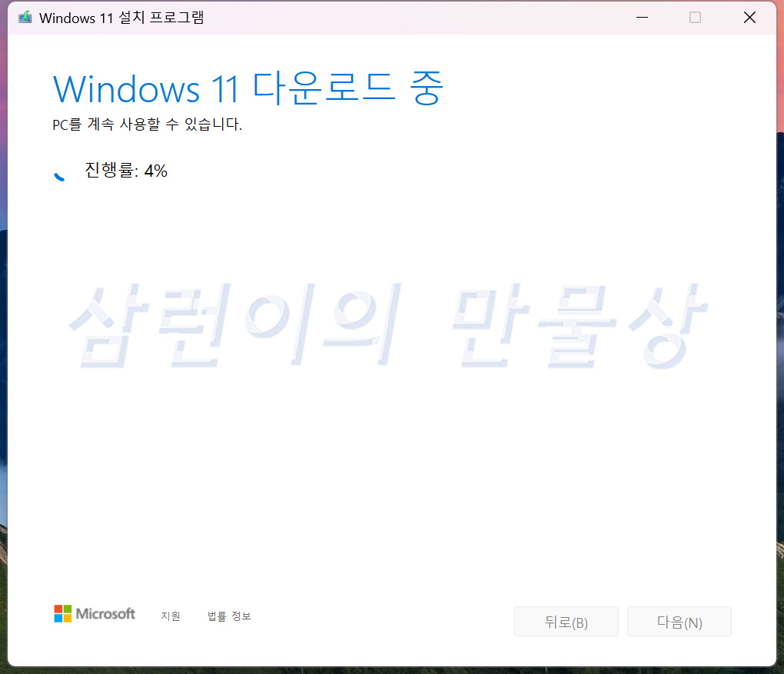Image resolution: width=784 pixels, height=674 pixels.
Task: Click the text PC를 계속 사용할 수 있습니다.
Action: click(x=147, y=124)
